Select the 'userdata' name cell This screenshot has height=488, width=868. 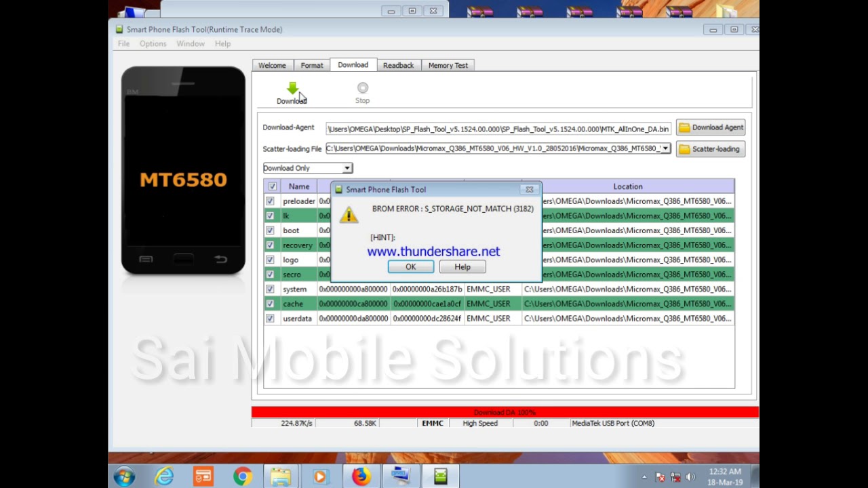click(298, 319)
